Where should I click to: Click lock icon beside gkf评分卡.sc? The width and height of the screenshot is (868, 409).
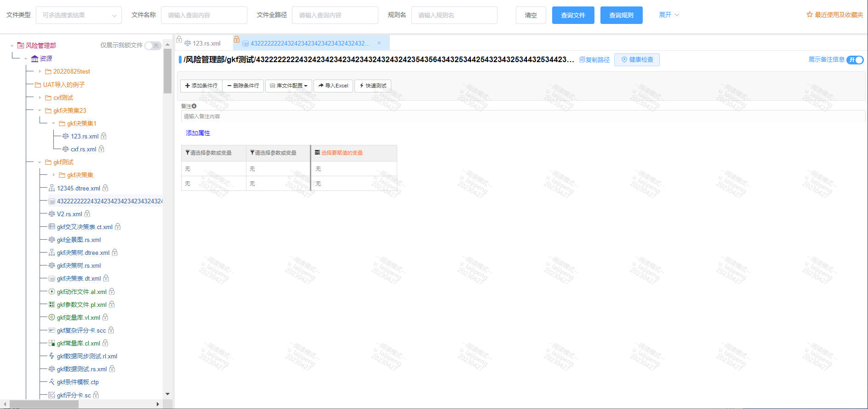[96, 395]
